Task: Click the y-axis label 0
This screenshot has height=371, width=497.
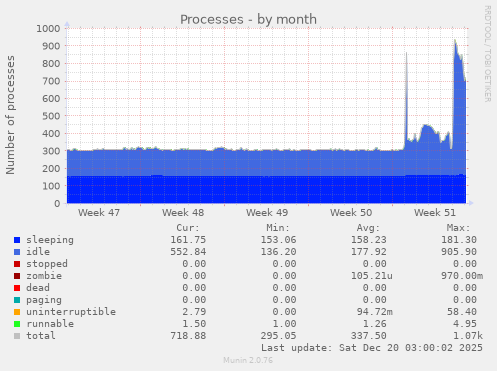Action: (x=57, y=203)
